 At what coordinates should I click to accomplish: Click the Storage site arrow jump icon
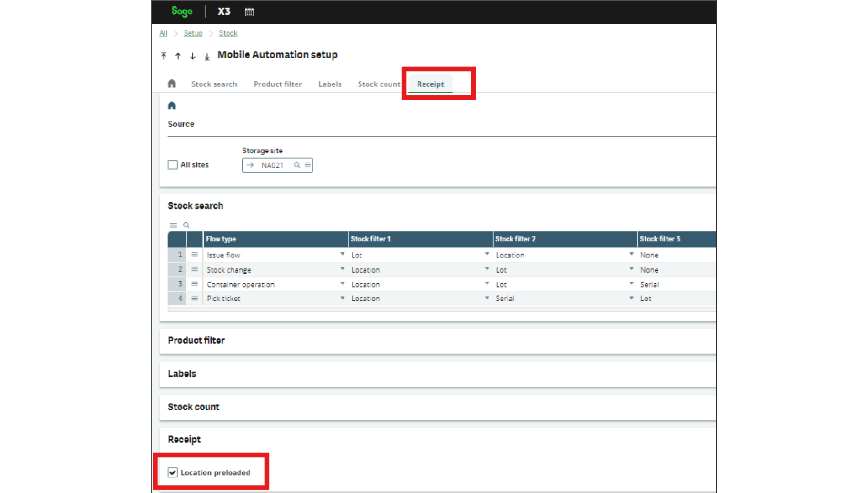250,165
